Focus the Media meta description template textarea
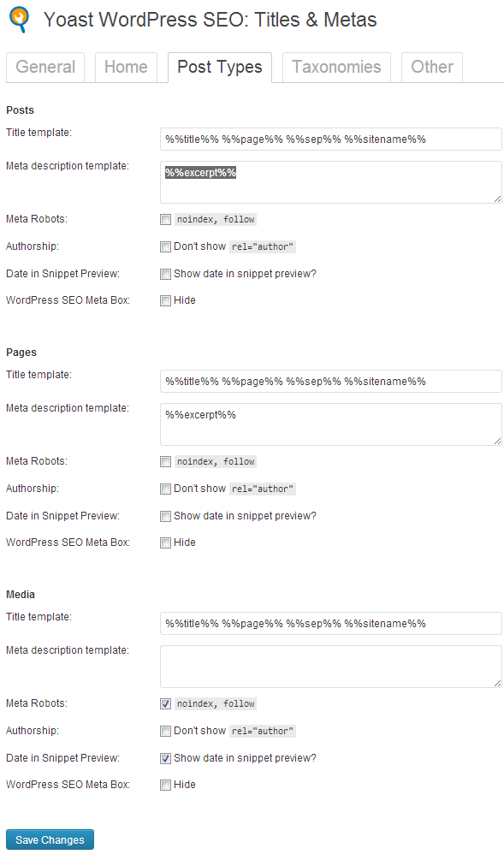504x854 pixels. click(331, 667)
